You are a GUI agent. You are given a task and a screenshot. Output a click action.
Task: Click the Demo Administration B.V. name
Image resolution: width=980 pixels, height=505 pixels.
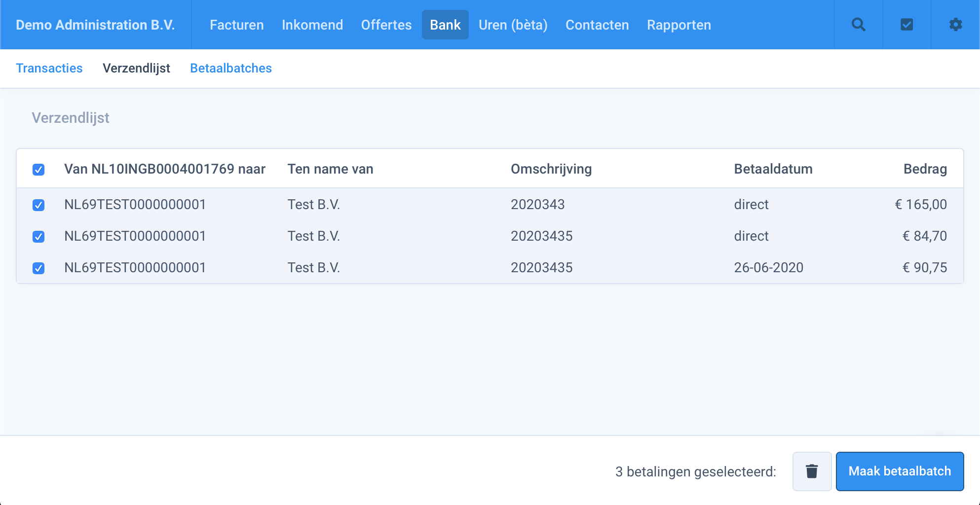pyautogui.click(x=95, y=25)
